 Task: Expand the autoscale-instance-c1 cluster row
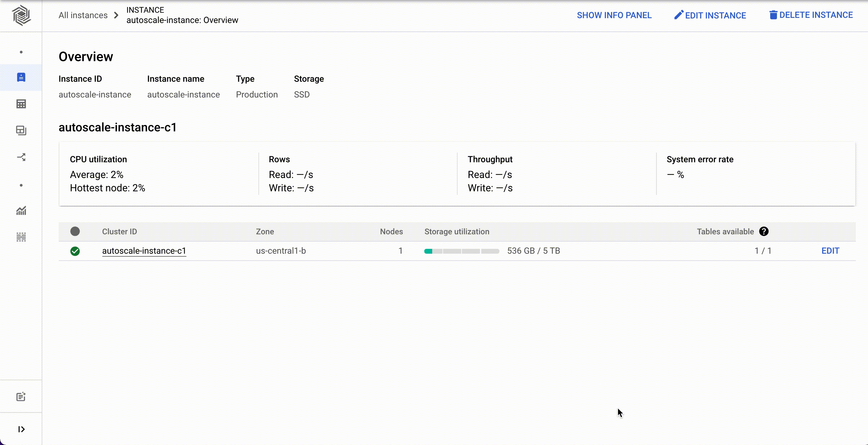pos(143,250)
